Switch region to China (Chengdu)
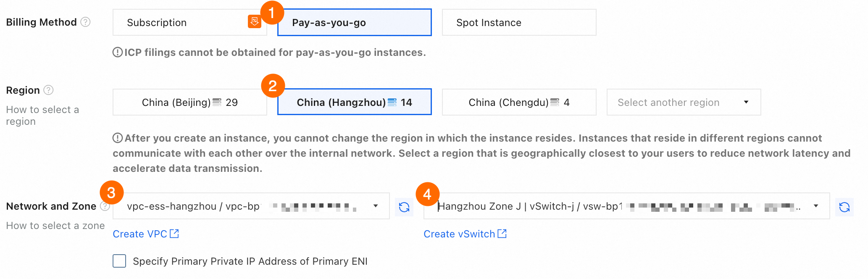This screenshot has height=279, width=868. tap(518, 103)
